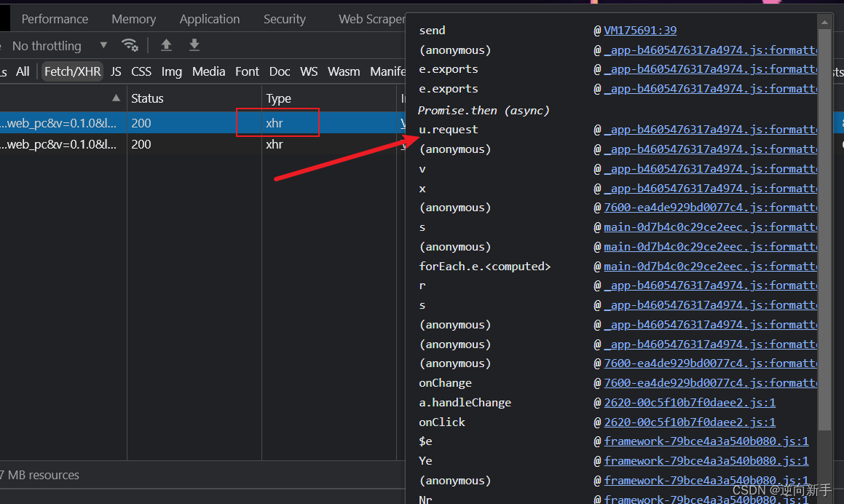Select the highlighted first web_pc request row
Image resolution: width=844 pixels, height=504 pixels.
tap(202, 123)
